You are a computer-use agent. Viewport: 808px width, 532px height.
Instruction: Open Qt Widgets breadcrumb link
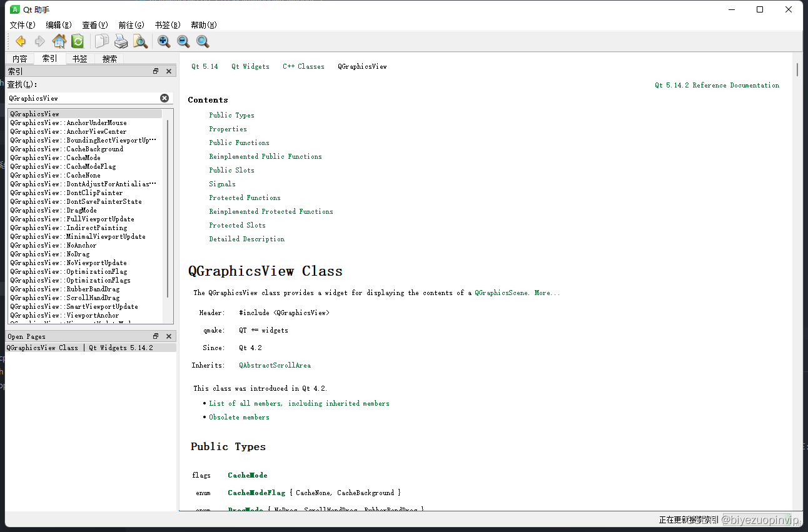pos(250,66)
